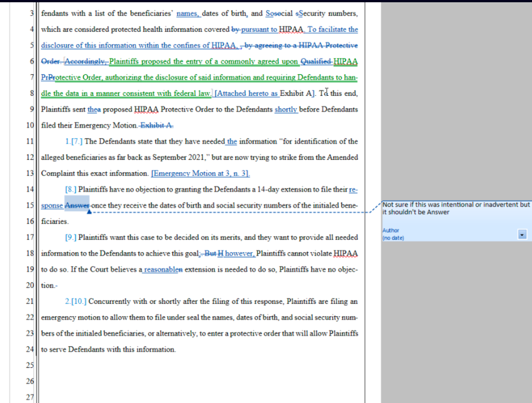Click the inserted '[Attached hereto as' text
This screenshot has width=532, height=403.
tap(247, 94)
